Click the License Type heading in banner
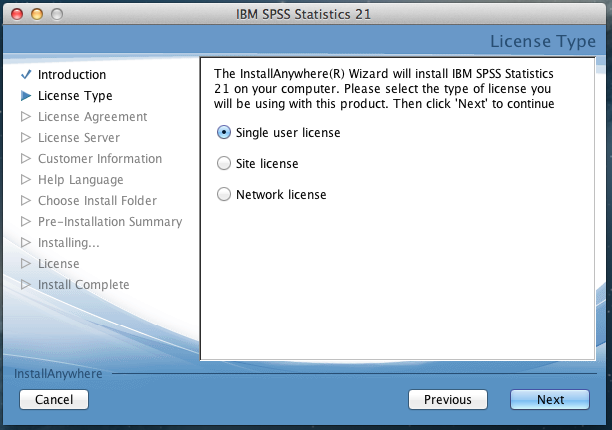 [543, 42]
